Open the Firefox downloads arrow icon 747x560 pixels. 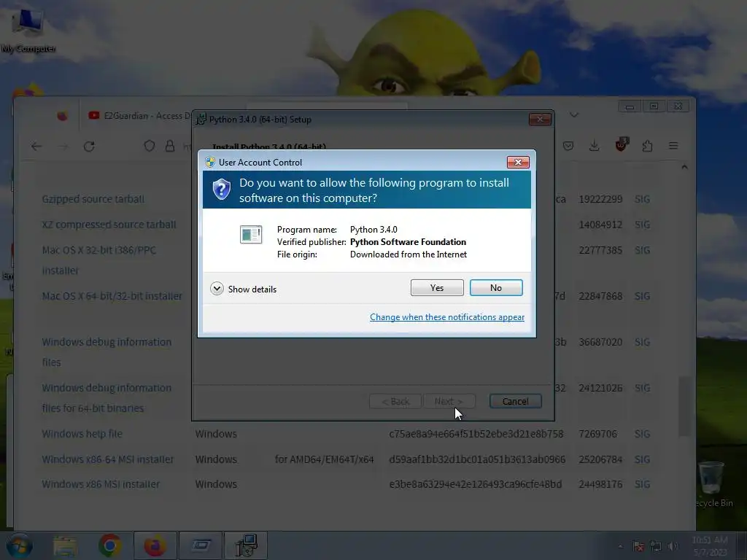click(594, 146)
